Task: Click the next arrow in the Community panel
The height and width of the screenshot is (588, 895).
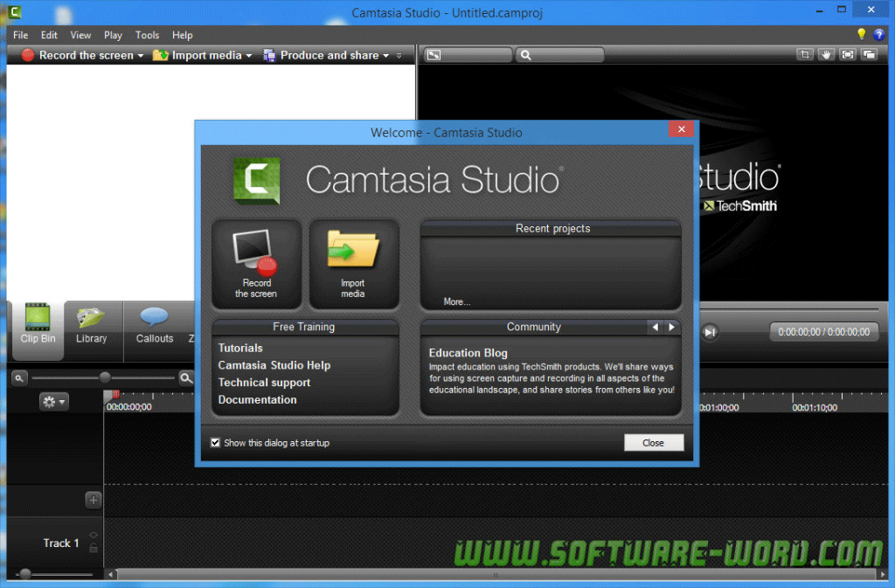Action: point(671,327)
